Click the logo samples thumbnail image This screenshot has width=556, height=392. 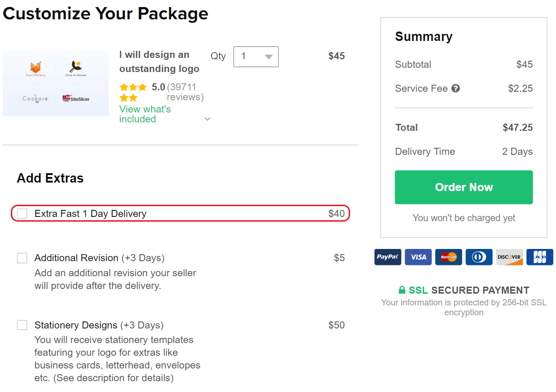[56, 83]
